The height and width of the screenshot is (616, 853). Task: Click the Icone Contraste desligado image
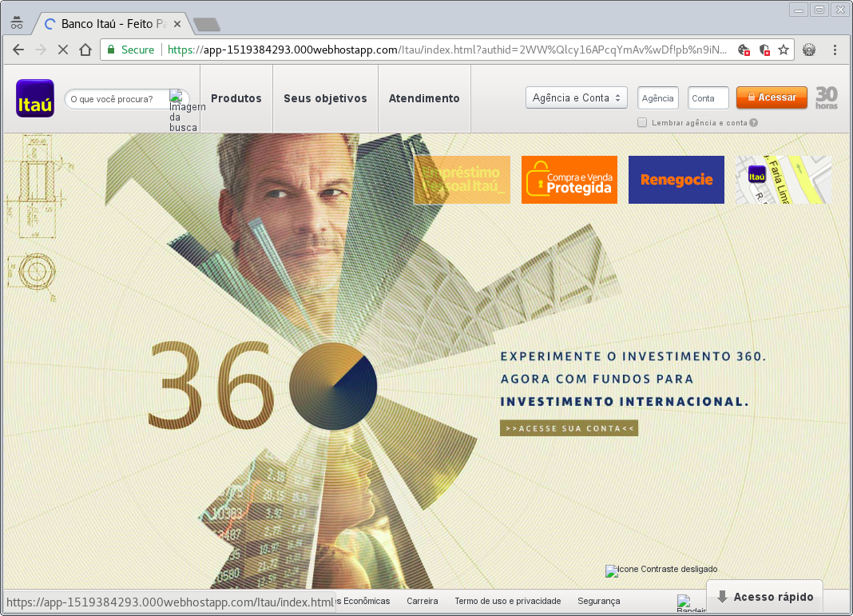click(661, 570)
